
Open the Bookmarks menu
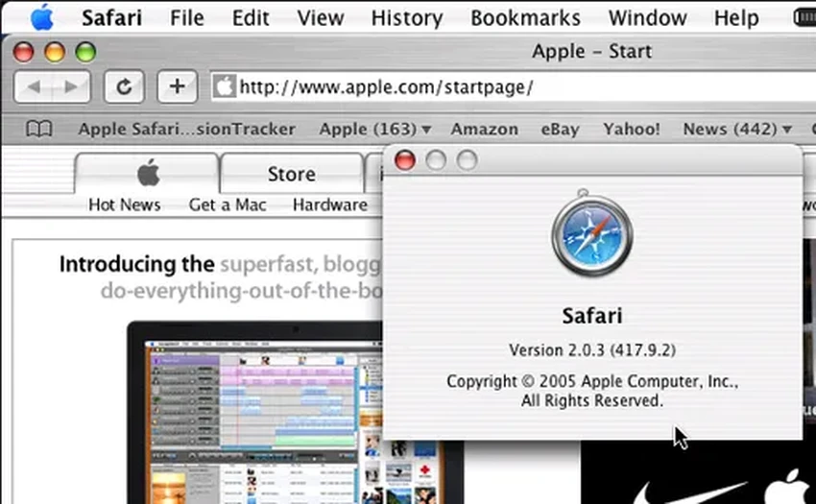click(x=525, y=17)
